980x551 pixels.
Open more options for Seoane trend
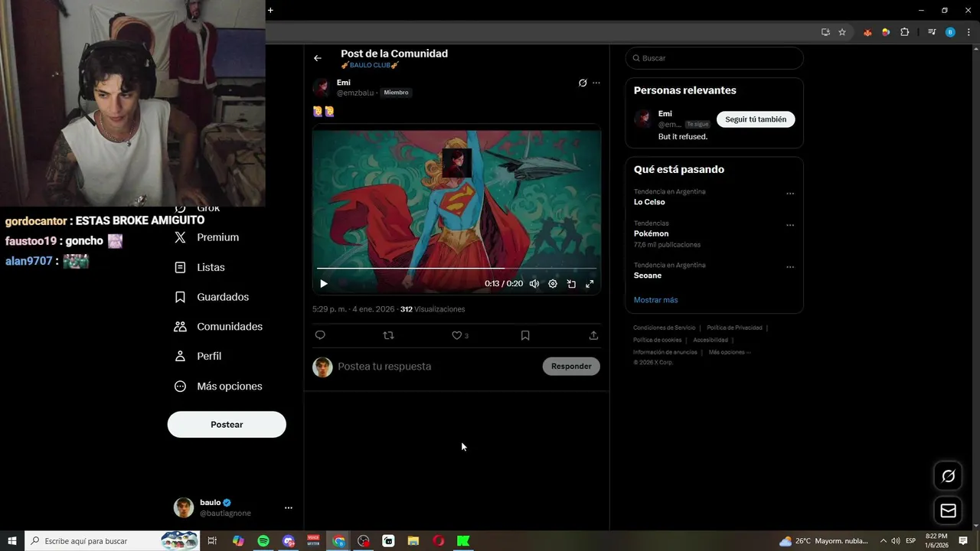pyautogui.click(x=790, y=267)
